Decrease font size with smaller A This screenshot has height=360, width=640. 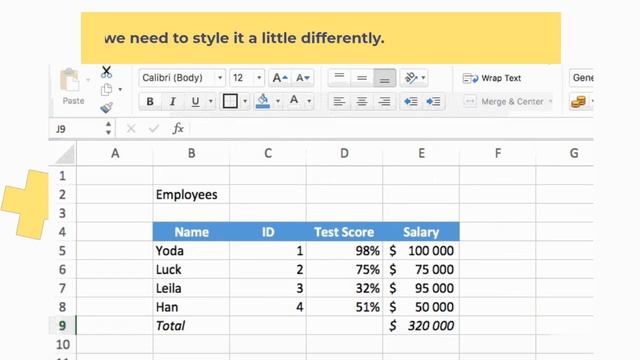(303, 78)
